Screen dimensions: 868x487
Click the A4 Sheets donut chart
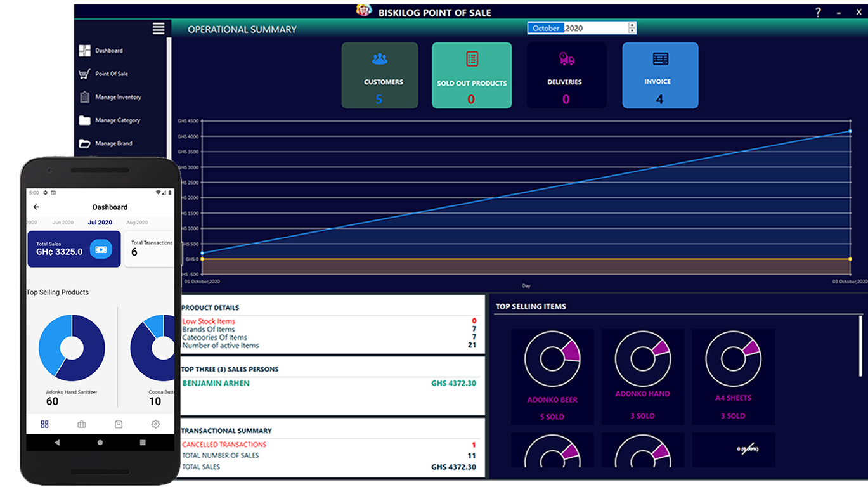tap(733, 359)
